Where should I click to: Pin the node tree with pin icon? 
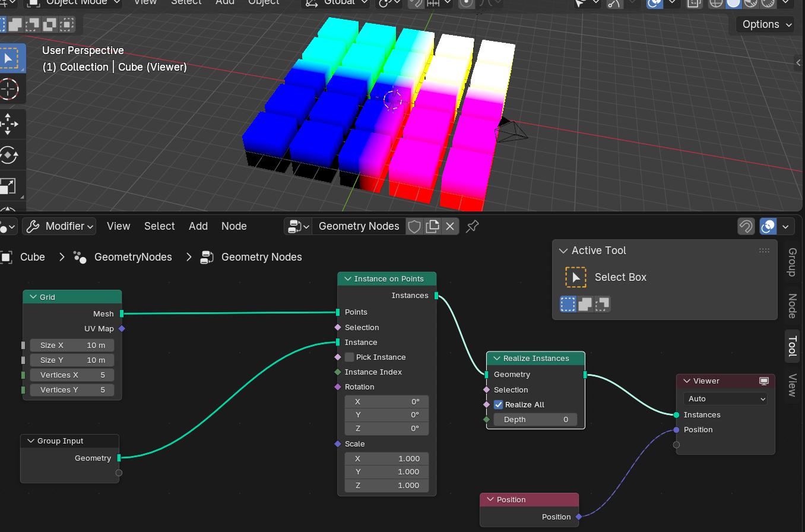point(472,226)
